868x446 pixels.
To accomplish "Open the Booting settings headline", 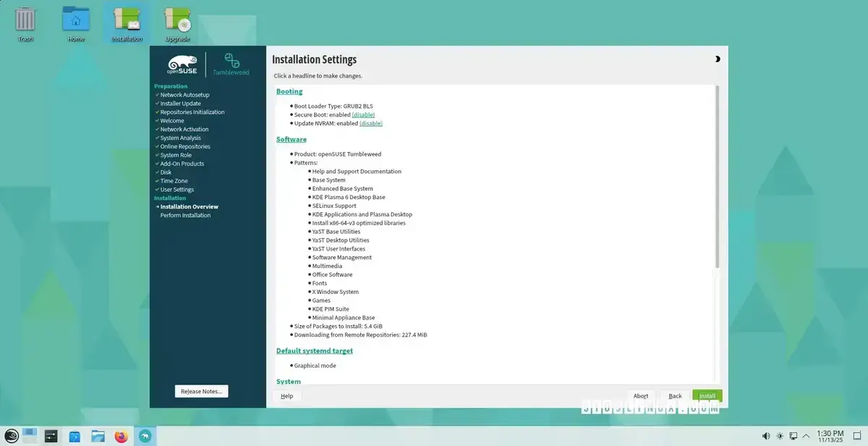I will click(289, 91).
